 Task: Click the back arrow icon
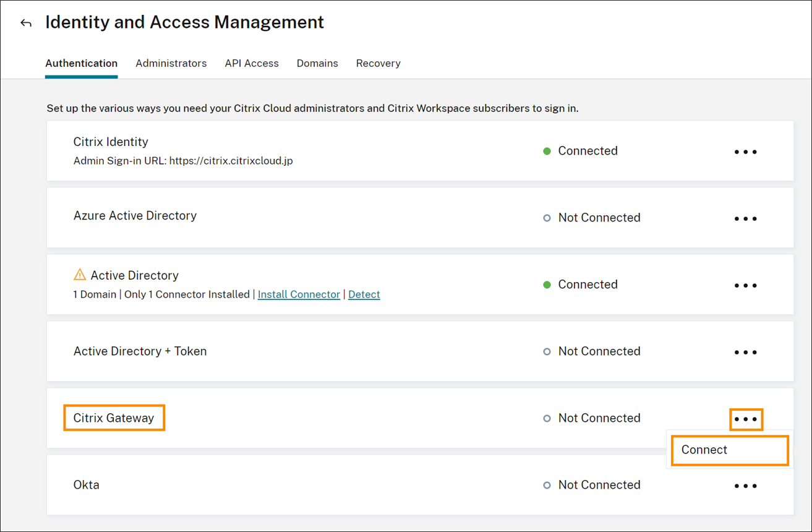coord(26,24)
